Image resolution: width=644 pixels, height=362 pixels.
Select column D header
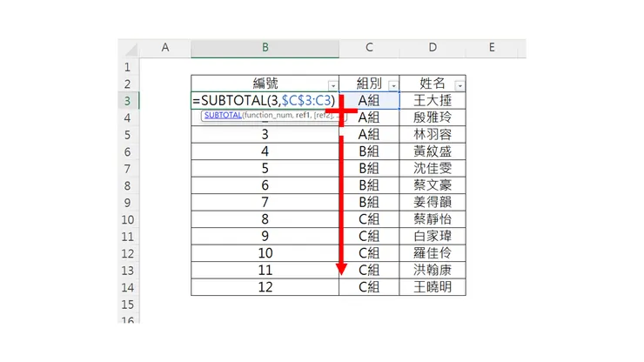433,48
